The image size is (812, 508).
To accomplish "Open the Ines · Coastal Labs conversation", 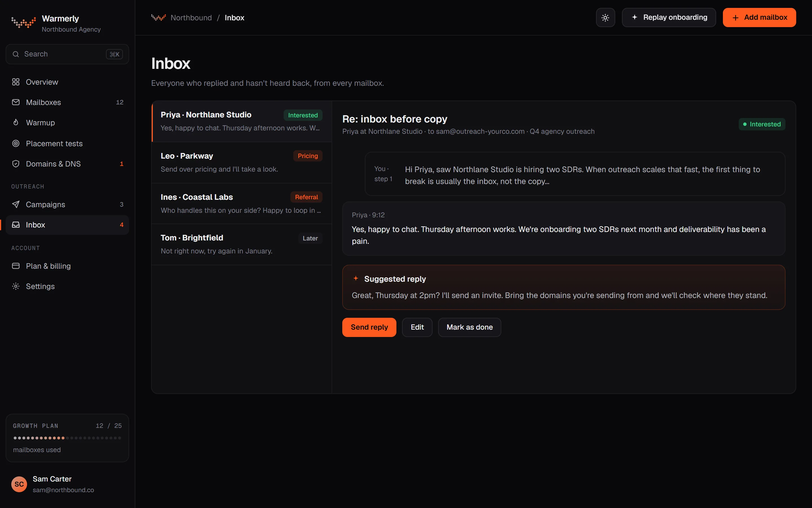I will 242,203.
